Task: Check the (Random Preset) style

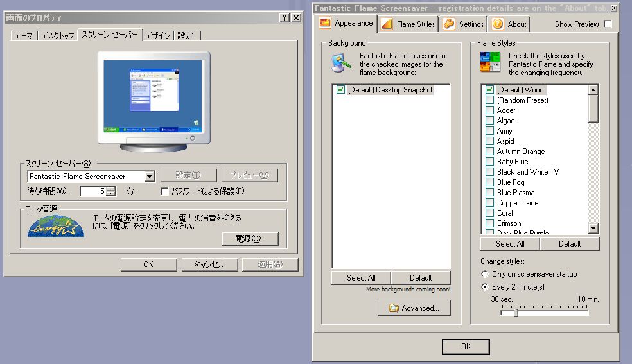Action: (489, 100)
